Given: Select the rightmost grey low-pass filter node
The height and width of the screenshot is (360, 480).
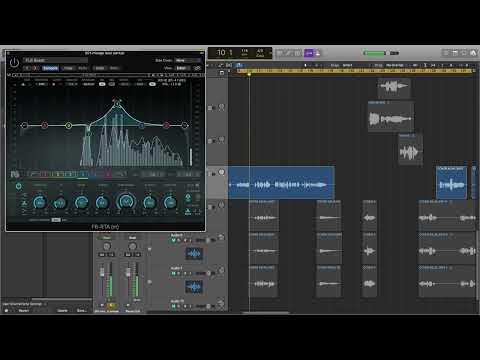Looking at the screenshot, I should (185, 125).
